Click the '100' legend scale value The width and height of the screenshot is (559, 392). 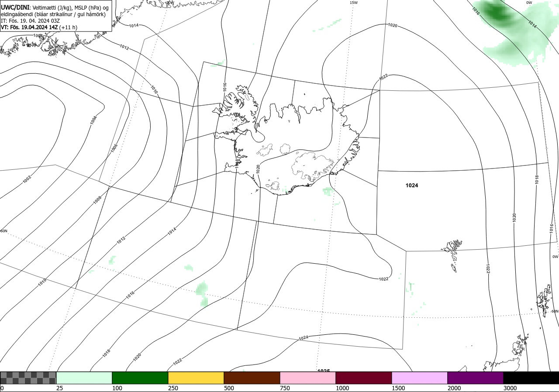[x=117, y=388]
